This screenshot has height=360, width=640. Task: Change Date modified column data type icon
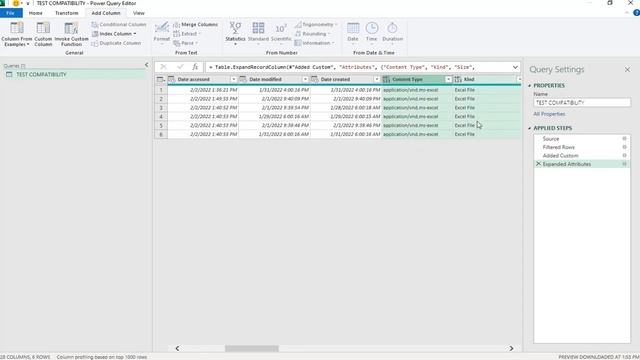(x=243, y=80)
